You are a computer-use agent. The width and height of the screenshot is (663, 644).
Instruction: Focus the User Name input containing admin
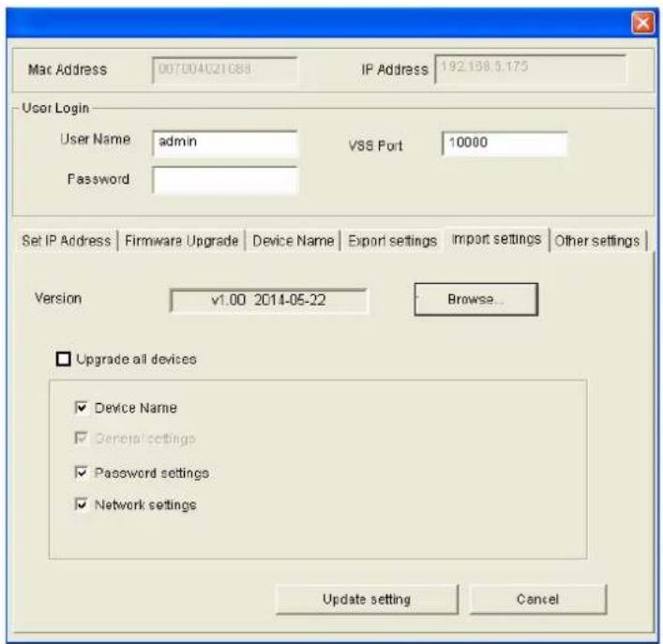(225, 143)
